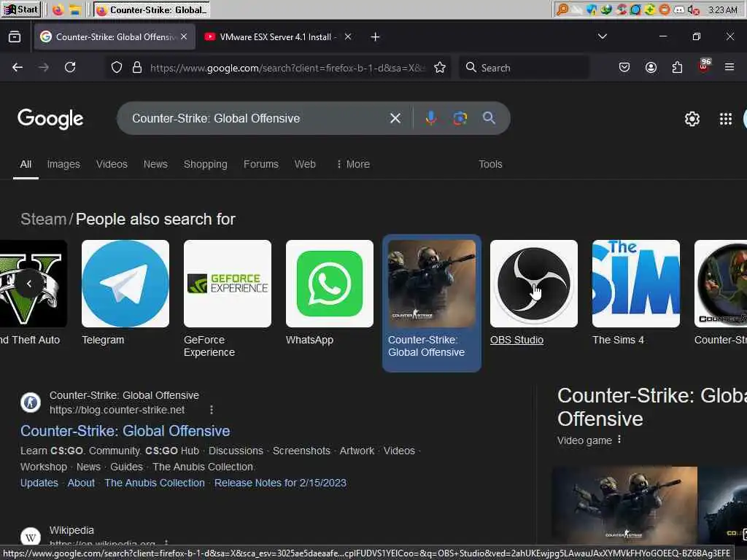Click the Discord tray icon
The width and height of the screenshot is (747, 560).
click(x=679, y=9)
